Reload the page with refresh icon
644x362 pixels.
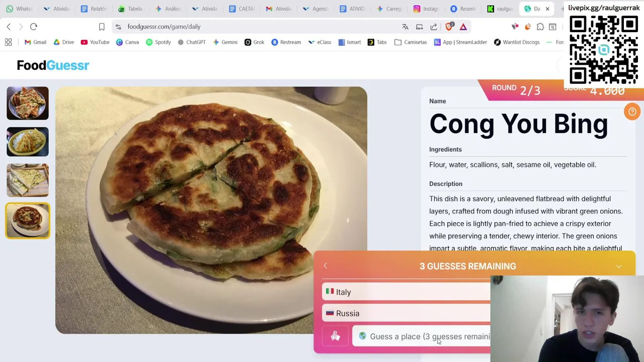point(34,27)
